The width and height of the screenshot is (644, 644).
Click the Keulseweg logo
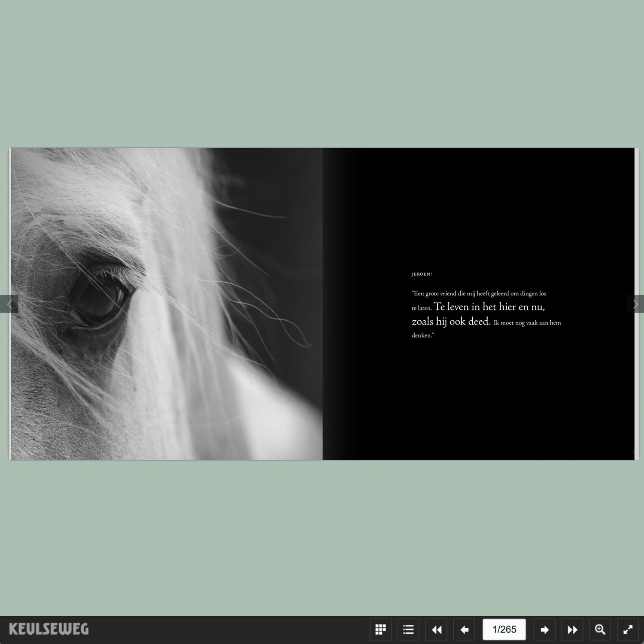[49, 629]
